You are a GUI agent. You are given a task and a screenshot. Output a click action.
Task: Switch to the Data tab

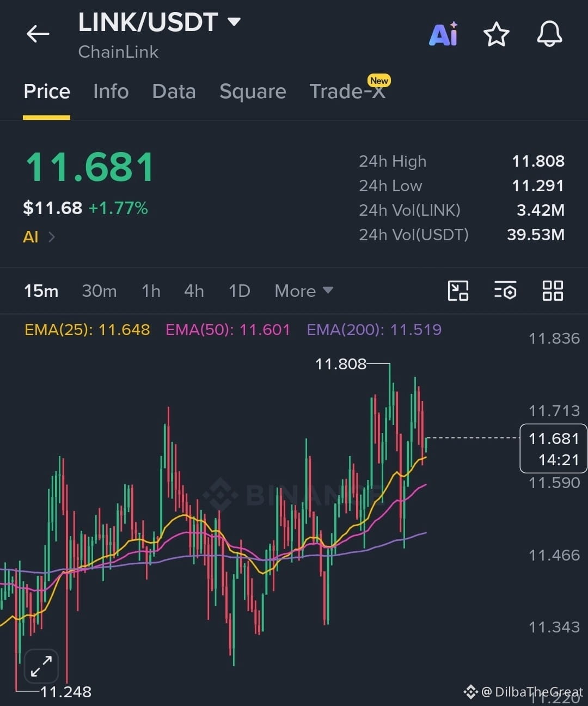pos(174,92)
